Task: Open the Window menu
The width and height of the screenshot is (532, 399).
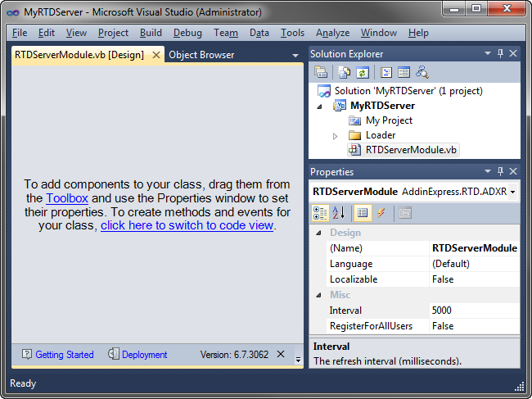Action: [x=379, y=33]
